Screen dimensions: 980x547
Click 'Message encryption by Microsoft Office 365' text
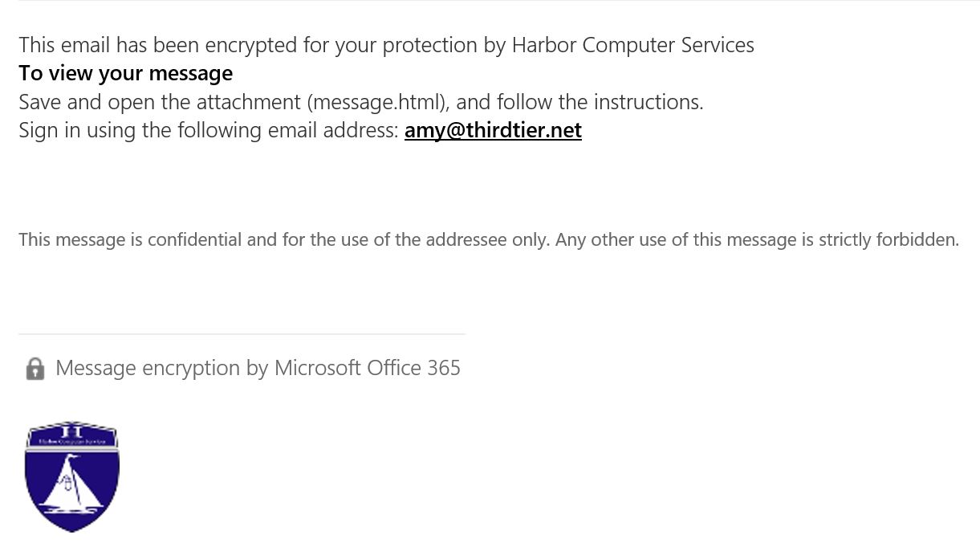click(258, 368)
